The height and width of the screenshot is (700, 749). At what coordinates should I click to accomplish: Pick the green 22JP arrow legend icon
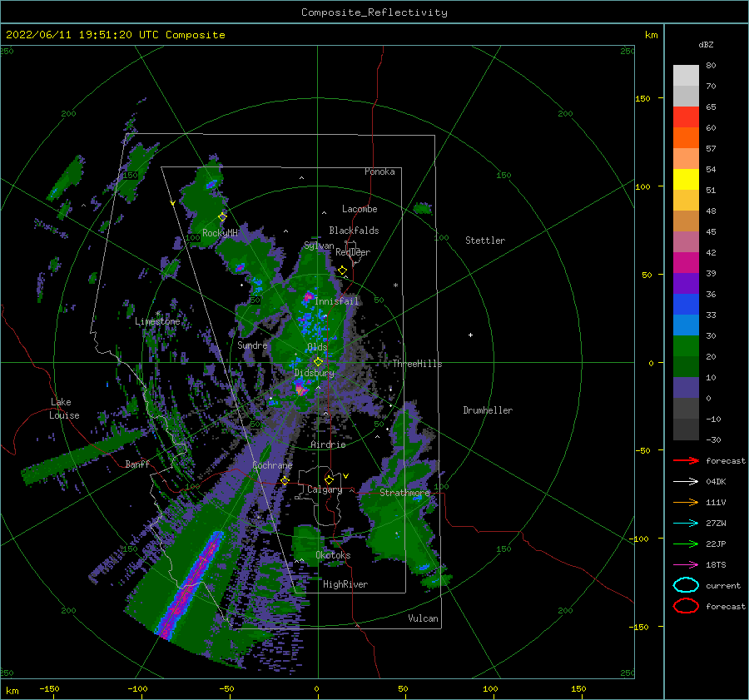(x=686, y=544)
